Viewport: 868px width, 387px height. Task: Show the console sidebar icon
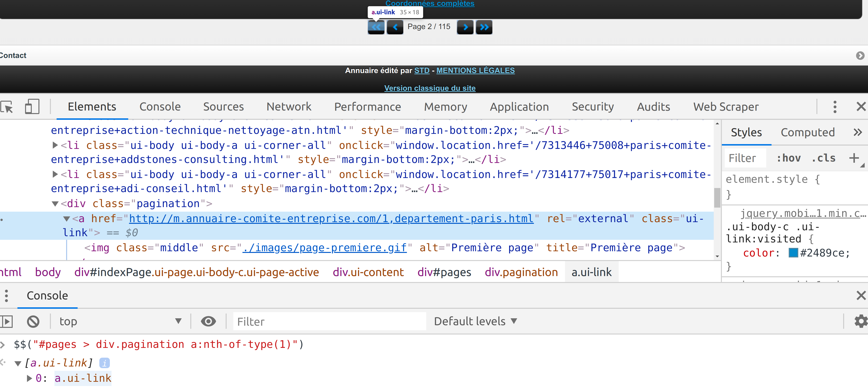[x=6, y=321]
